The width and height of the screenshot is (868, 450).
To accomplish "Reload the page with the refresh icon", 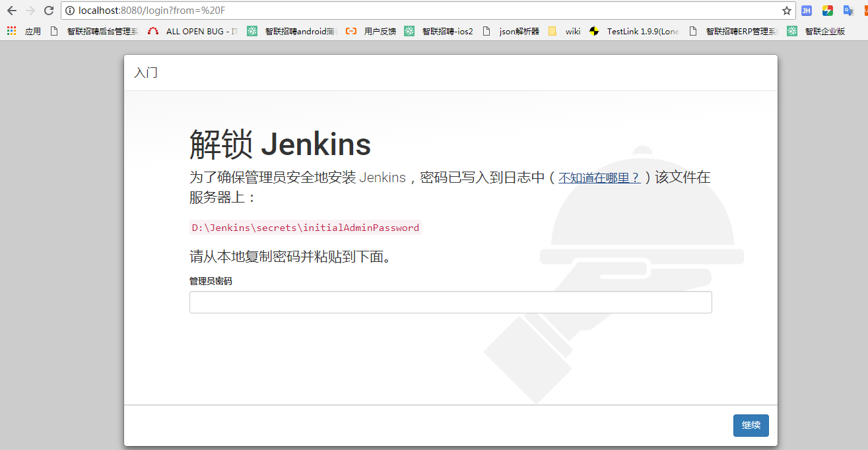I will [x=48, y=11].
